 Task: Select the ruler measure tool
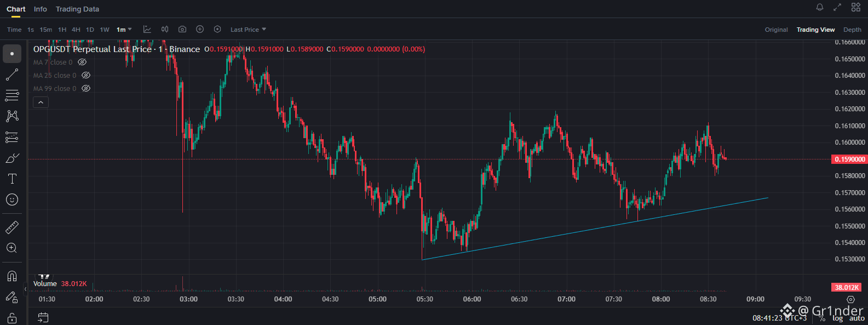pos(12,227)
